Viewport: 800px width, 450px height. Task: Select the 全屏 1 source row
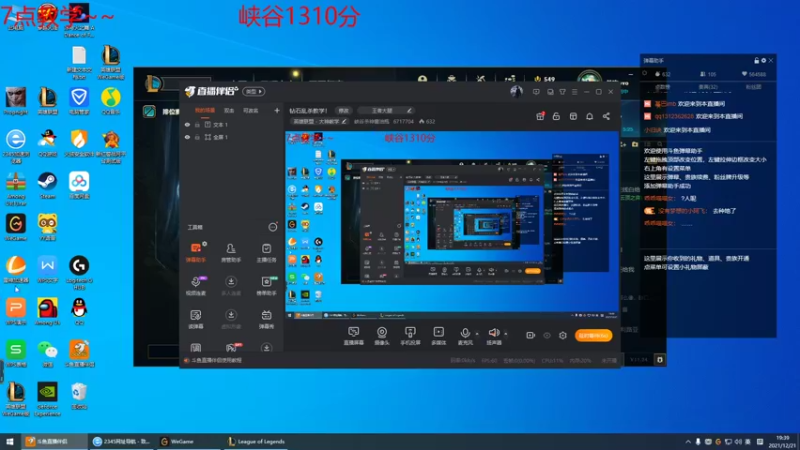232,137
